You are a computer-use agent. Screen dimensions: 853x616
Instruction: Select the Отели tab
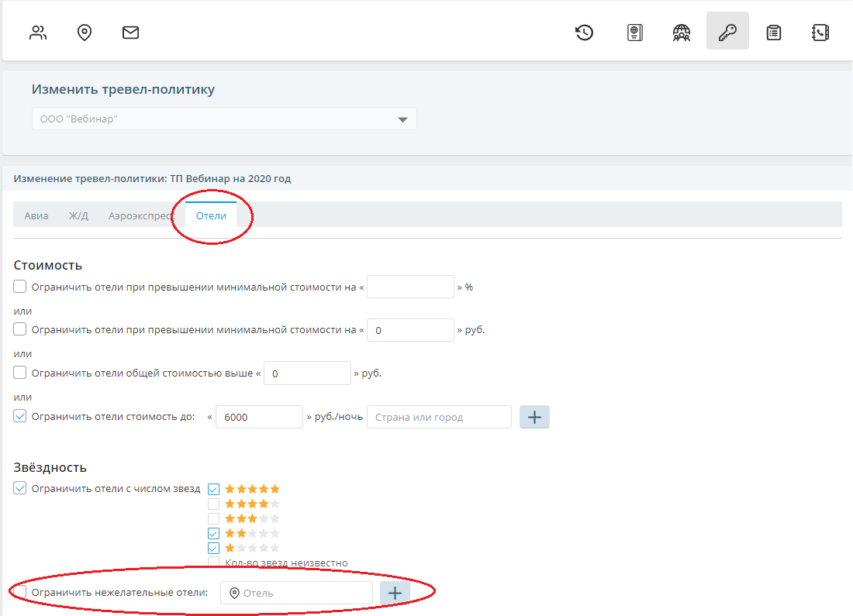(211, 215)
